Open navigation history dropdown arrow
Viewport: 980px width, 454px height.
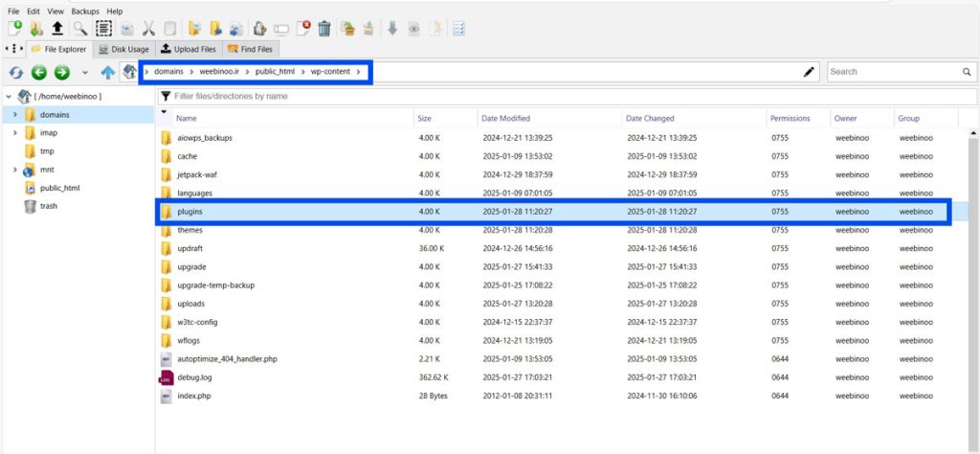85,72
